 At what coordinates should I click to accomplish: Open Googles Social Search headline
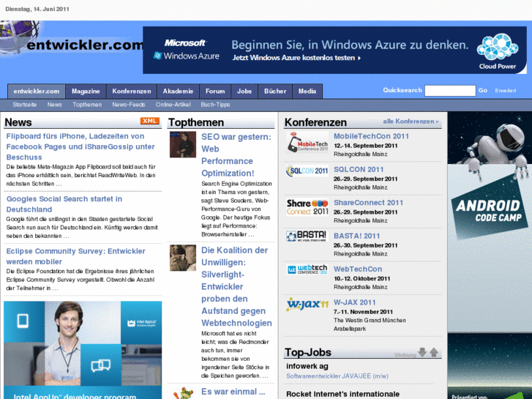pyautogui.click(x=64, y=204)
